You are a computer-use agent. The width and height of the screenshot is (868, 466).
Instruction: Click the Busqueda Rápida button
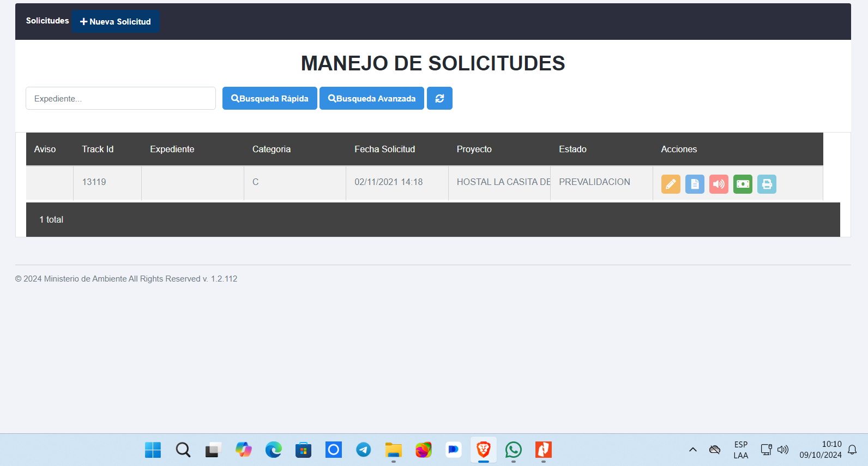(269, 98)
